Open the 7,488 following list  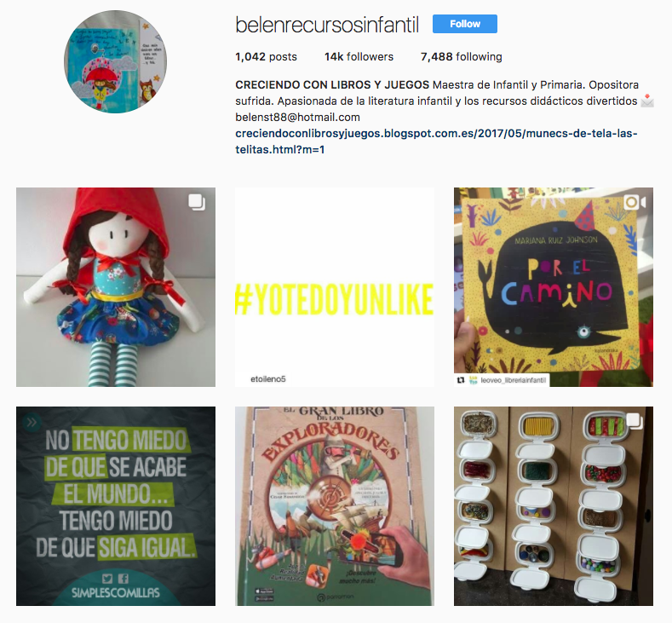click(x=461, y=56)
